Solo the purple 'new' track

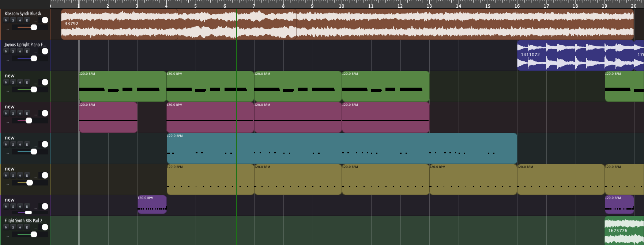pyautogui.click(x=13, y=207)
